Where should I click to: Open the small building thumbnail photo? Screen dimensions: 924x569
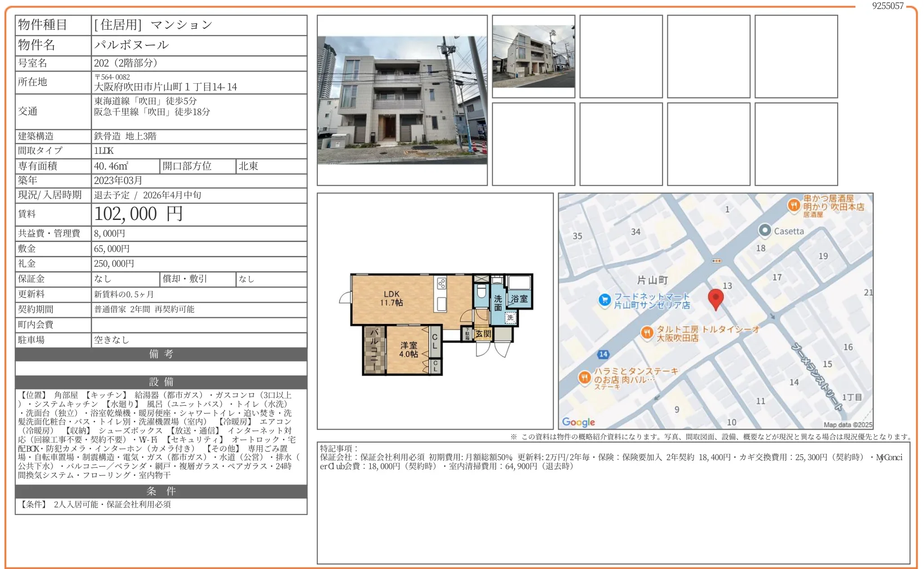(x=533, y=56)
